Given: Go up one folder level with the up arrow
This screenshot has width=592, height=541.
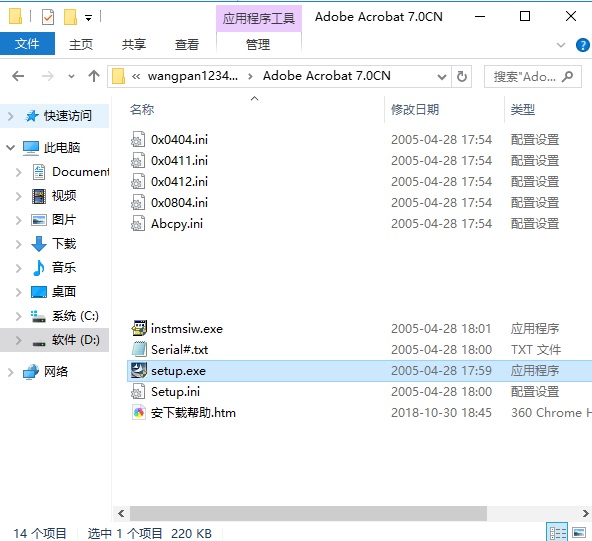Looking at the screenshot, I should 94,76.
